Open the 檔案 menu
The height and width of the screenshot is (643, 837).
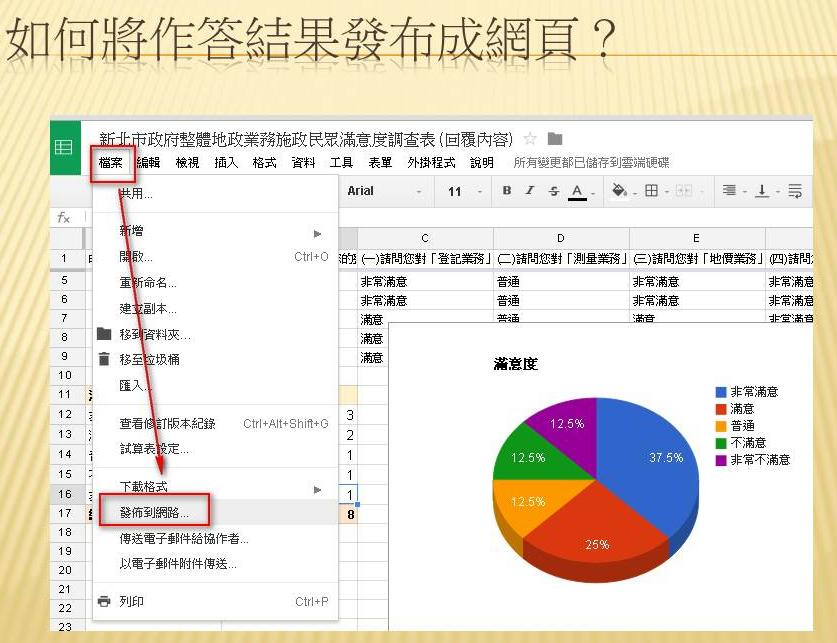click(x=111, y=163)
